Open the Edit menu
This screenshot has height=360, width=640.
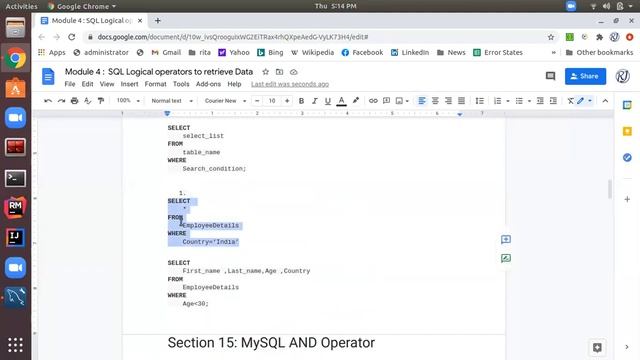(x=87, y=84)
